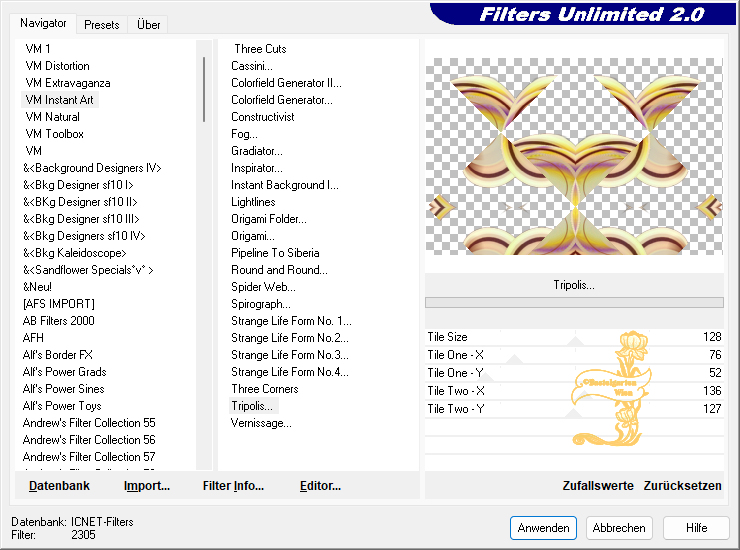
Task: Open the Editor... option
Action: 320,486
